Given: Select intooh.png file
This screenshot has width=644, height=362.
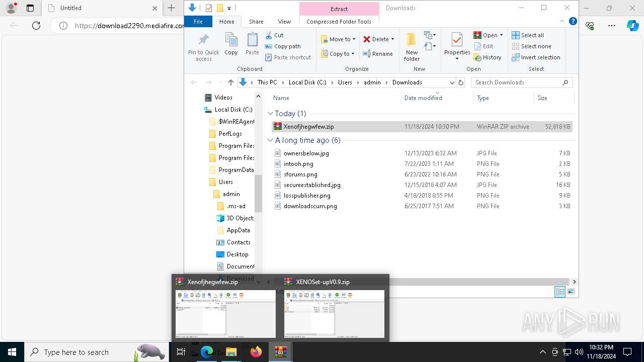Looking at the screenshot, I should [422, 164].
